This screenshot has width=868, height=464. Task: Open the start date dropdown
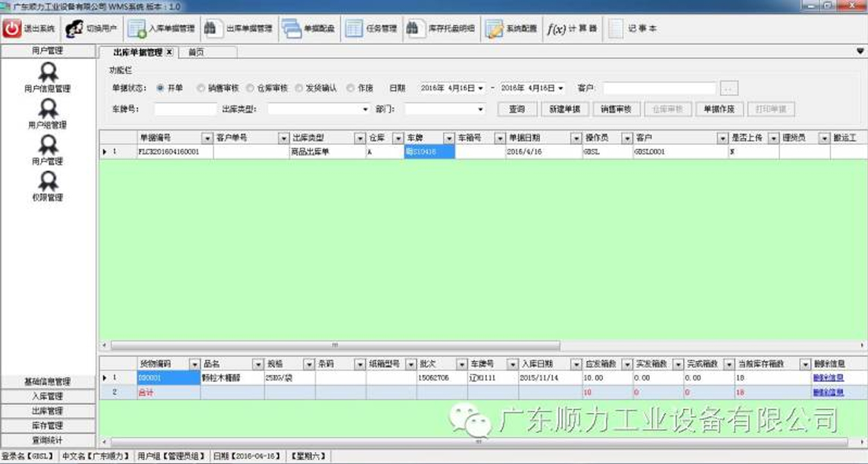(479, 86)
